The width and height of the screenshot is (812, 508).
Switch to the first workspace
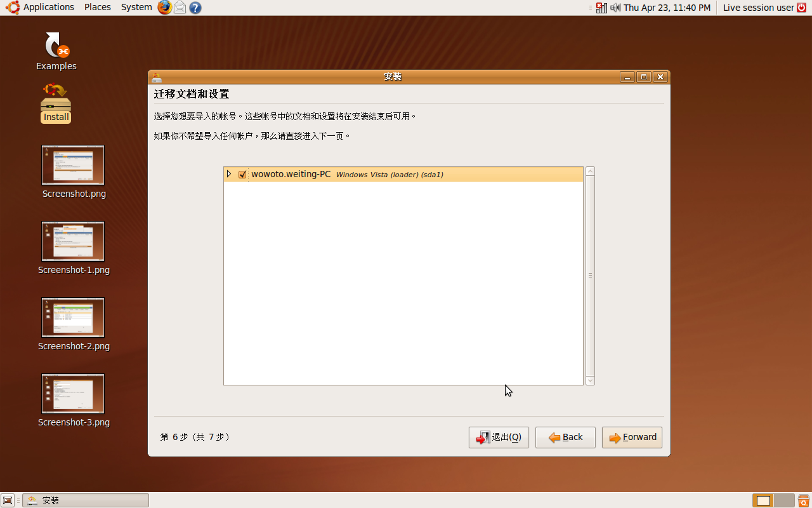click(763, 500)
